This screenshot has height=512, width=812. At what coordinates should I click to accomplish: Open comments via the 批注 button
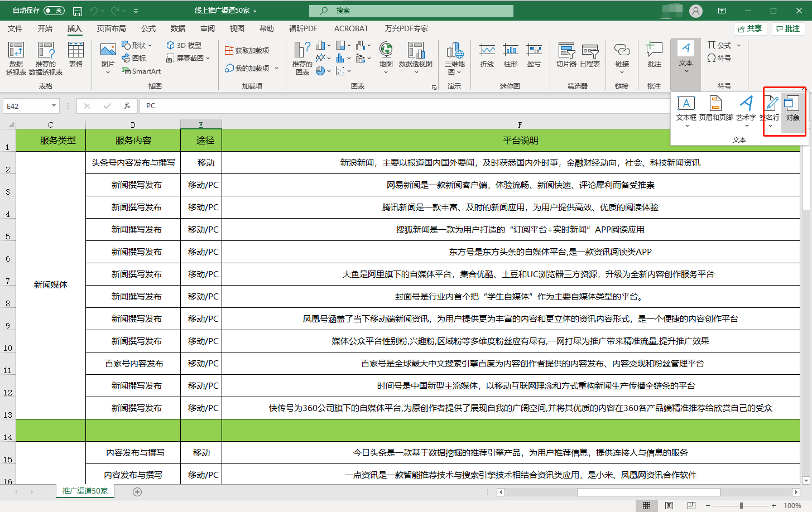pyautogui.click(x=787, y=28)
